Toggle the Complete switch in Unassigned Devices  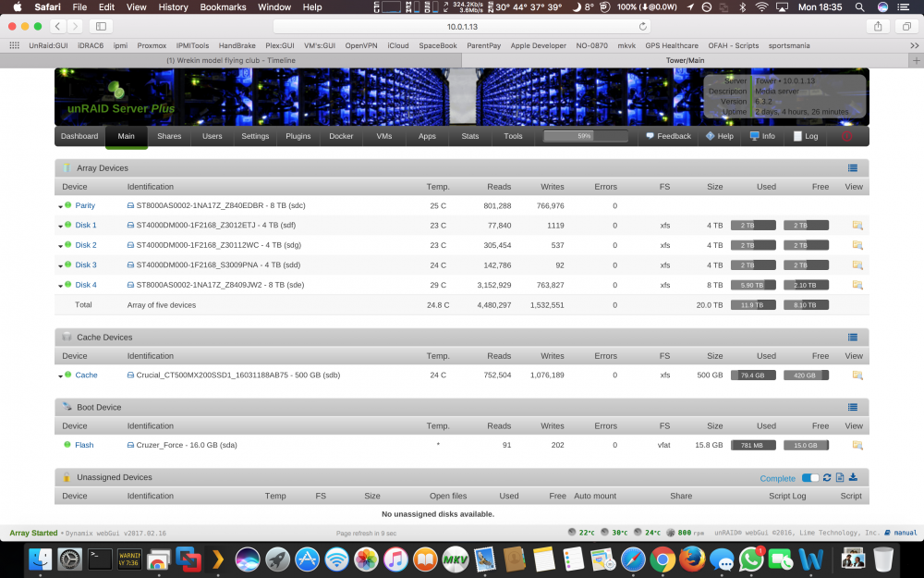[x=810, y=478]
